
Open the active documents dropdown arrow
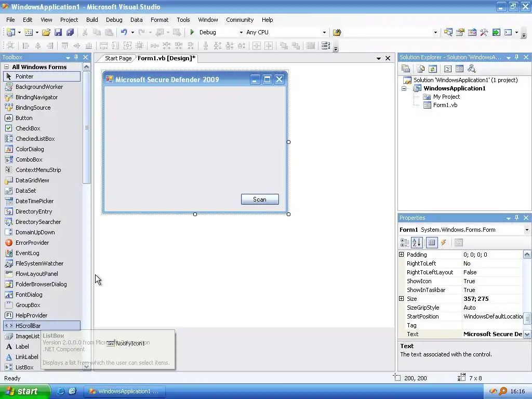point(379,58)
